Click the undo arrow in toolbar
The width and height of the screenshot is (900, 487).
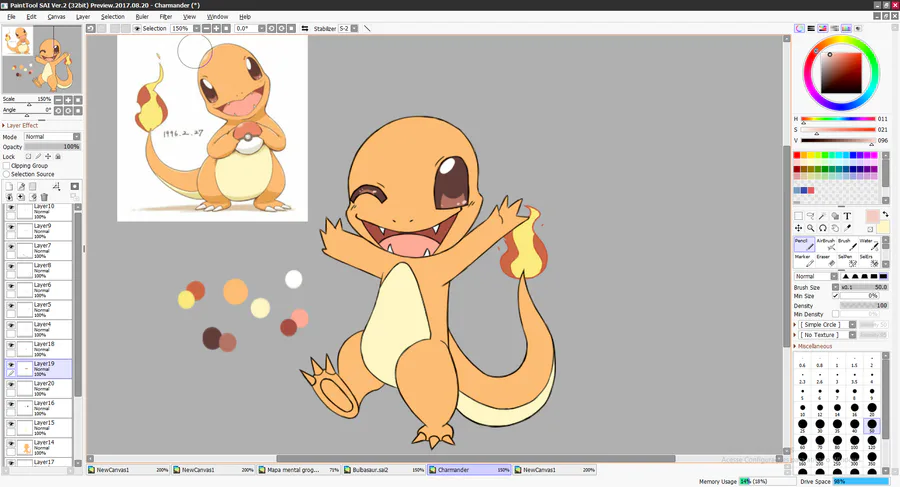click(x=91, y=28)
